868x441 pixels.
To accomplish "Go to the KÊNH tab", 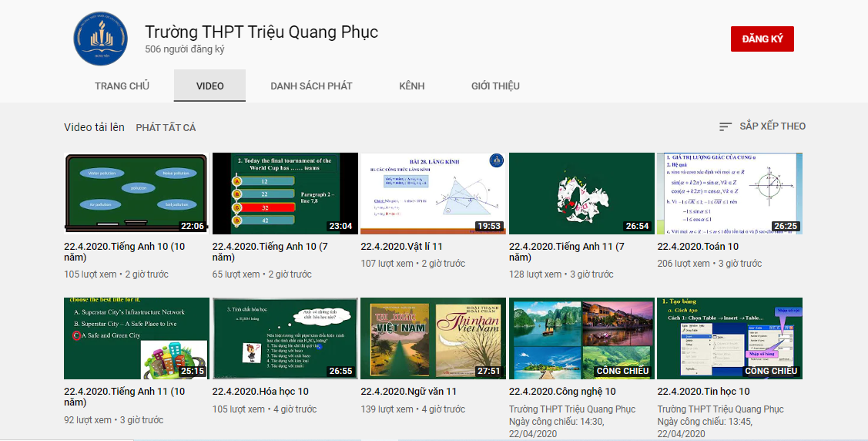I will pyautogui.click(x=412, y=86).
